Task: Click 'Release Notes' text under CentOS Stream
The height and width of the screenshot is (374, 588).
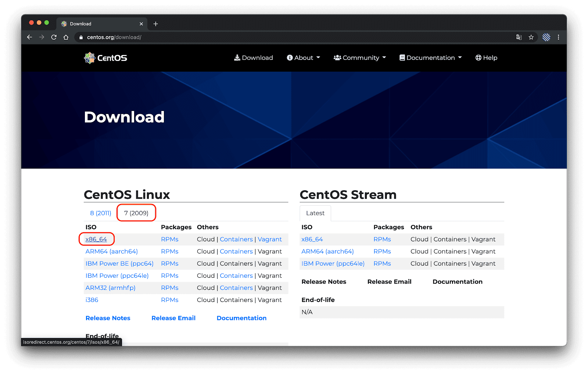Action: point(324,282)
